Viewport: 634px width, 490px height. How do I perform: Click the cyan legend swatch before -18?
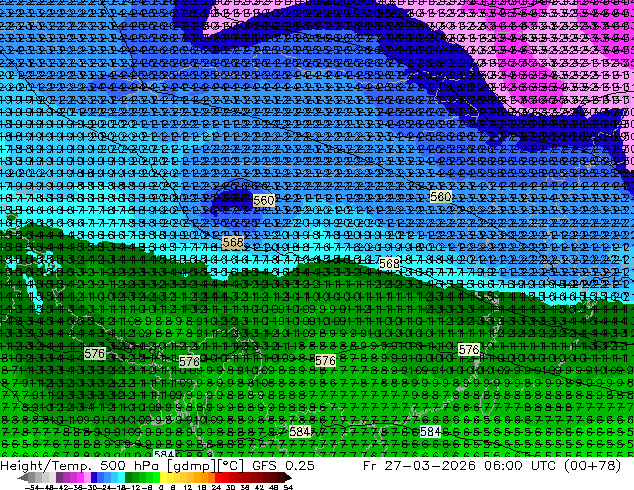pyautogui.click(x=121, y=477)
